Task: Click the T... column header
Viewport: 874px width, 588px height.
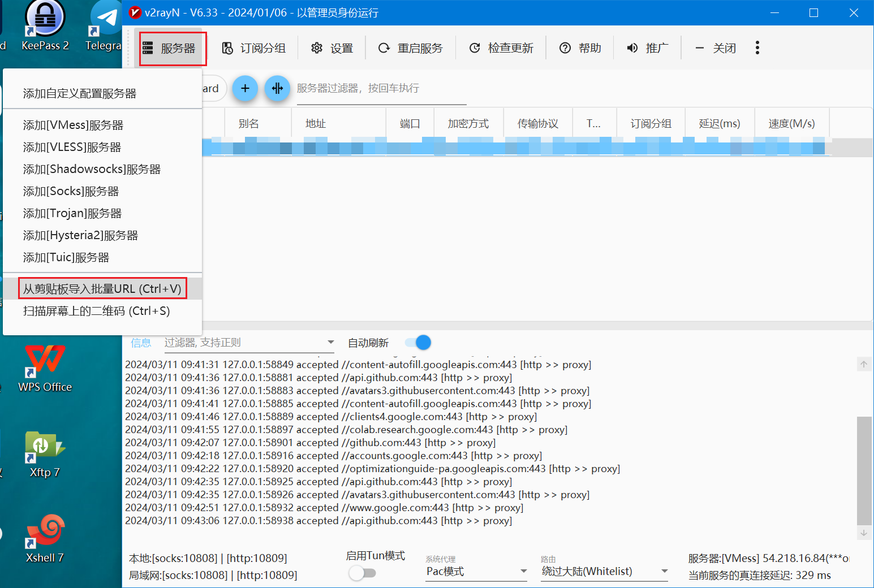Action: tap(594, 123)
